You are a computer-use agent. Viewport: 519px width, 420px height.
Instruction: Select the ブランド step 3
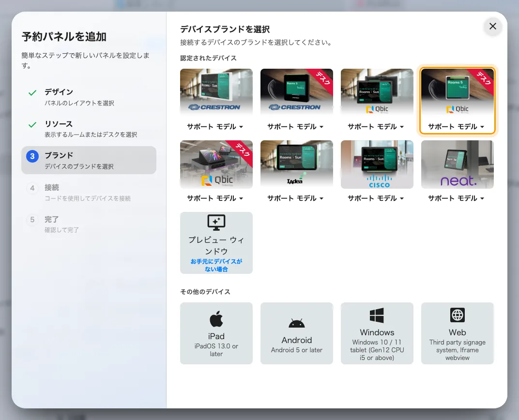tap(89, 160)
